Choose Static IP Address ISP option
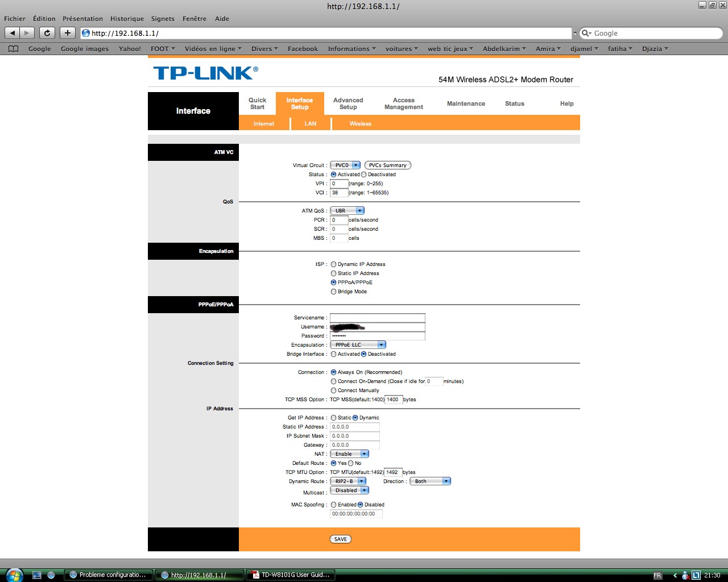 click(333, 273)
